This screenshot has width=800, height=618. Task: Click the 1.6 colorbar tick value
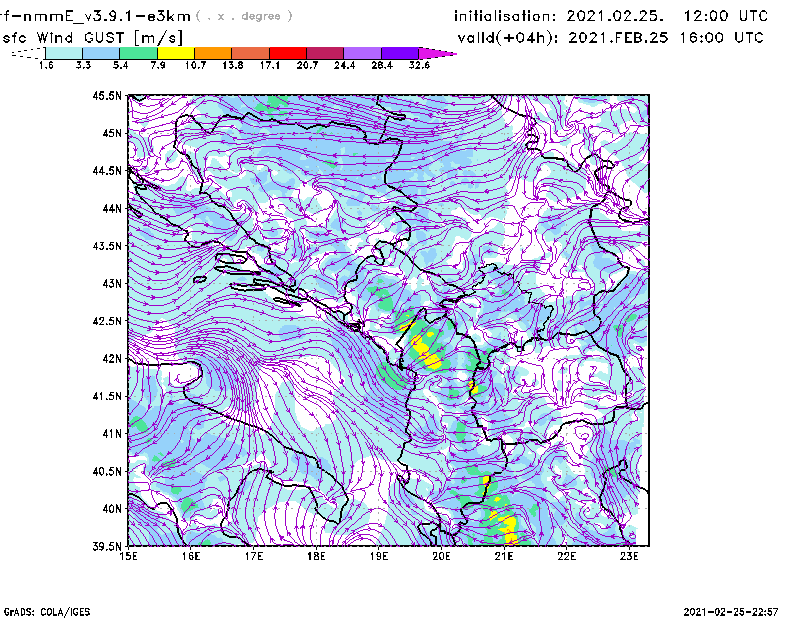46,65
